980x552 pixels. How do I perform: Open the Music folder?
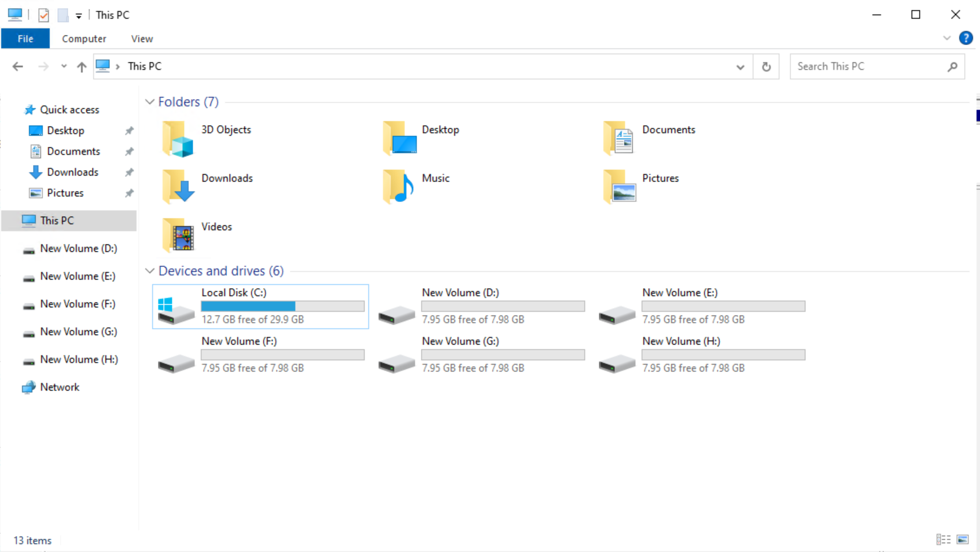(x=435, y=178)
